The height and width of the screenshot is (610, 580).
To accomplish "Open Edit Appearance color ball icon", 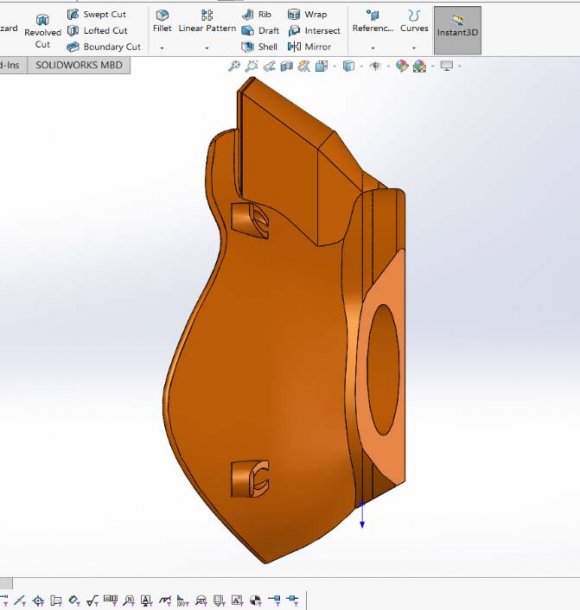I will (x=402, y=66).
